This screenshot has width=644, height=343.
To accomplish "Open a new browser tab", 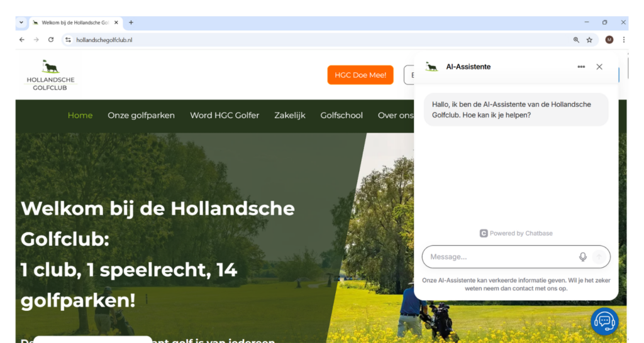I will click(131, 22).
